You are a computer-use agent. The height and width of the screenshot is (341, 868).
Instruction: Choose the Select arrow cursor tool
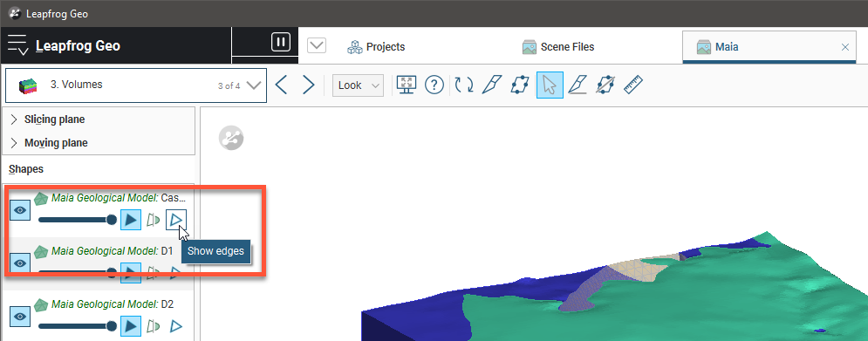pos(550,85)
